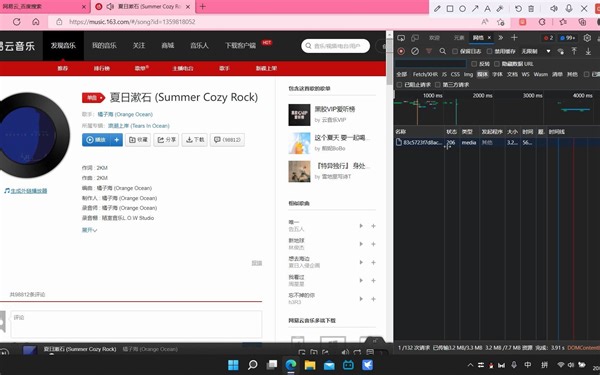Tick the 反转 invert checkbox
Image resolution: width=600 pixels, height=375 pixels.
pos(474,64)
